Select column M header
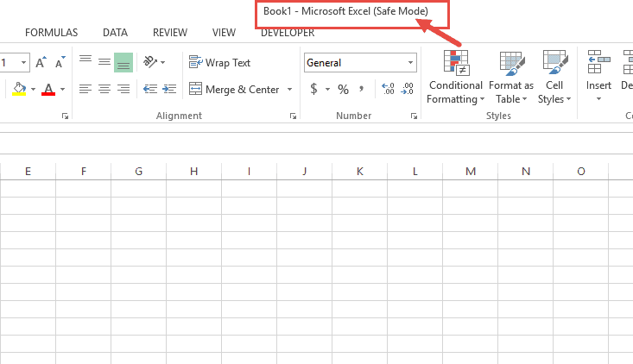The width and height of the screenshot is (633, 364). 471,172
